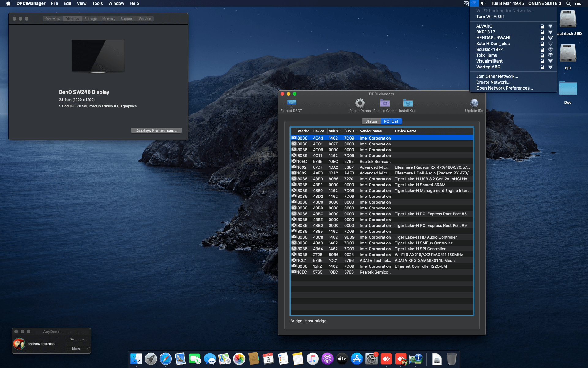Click Disconnect in the AnyDesk window

(x=78, y=339)
